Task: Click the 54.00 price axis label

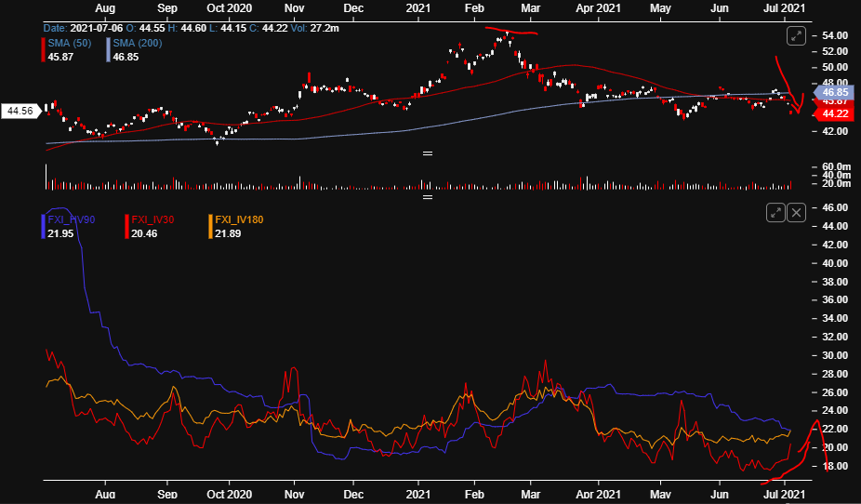Action: [835, 35]
